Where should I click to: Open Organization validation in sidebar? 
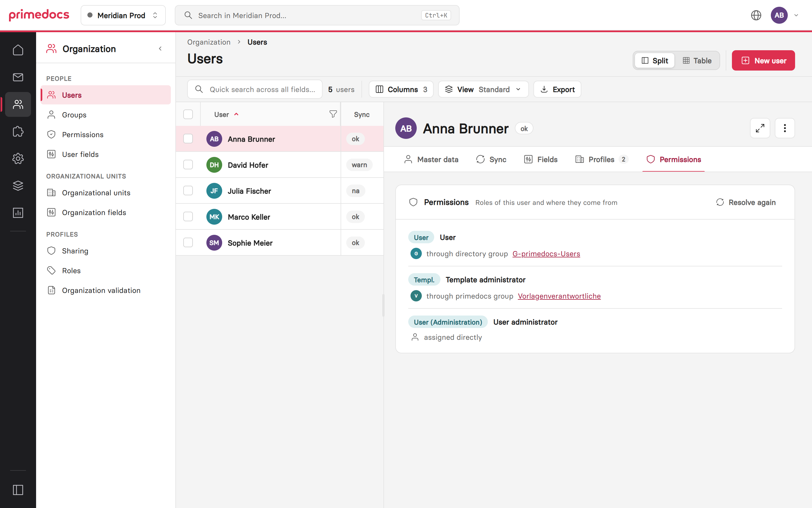click(105, 290)
